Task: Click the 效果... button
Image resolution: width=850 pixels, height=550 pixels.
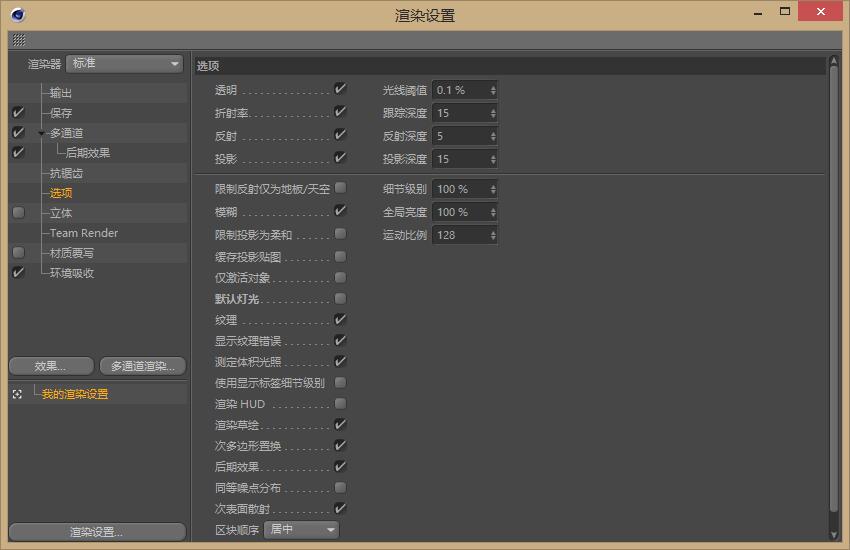Action: (51, 366)
